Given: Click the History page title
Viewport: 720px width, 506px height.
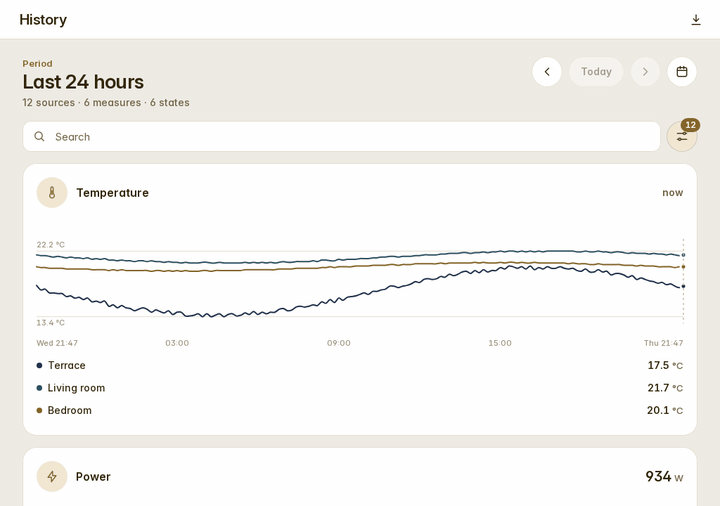Looking at the screenshot, I should point(43,20).
